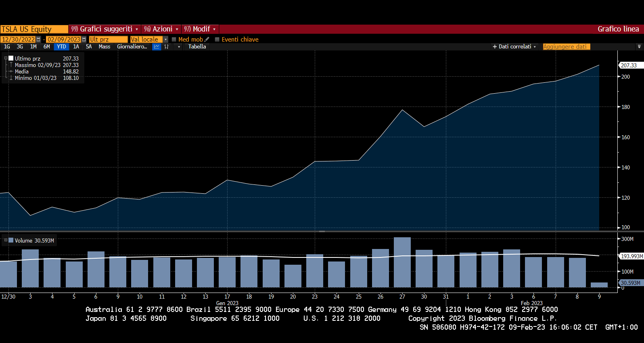Open the end date calendar picker

84,39
